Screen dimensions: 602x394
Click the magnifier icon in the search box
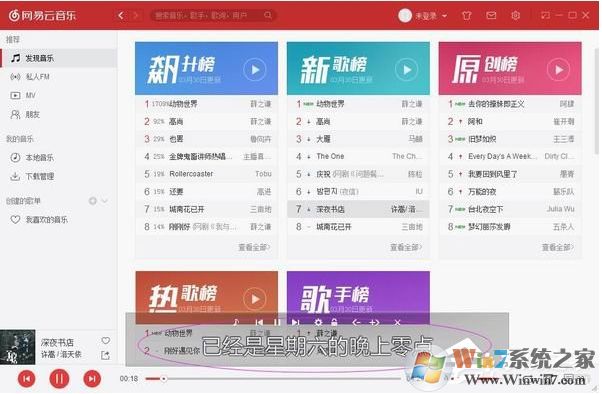[x=268, y=15]
